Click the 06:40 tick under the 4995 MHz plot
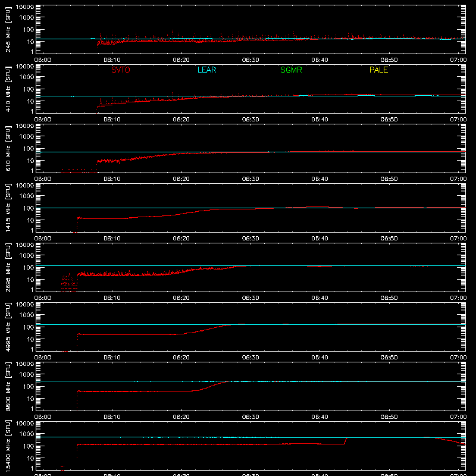 click(x=320, y=358)
